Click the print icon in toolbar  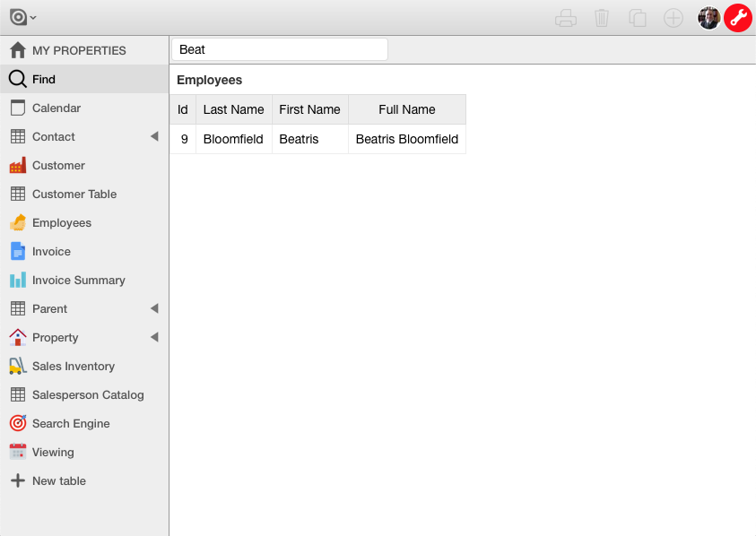pos(566,18)
